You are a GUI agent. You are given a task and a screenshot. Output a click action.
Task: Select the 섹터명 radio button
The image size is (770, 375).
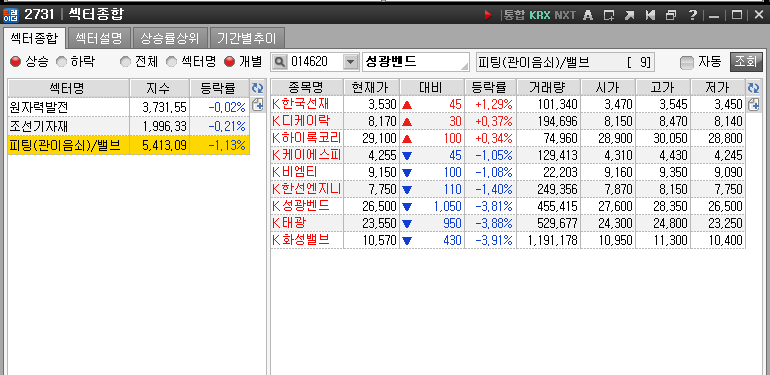tap(171, 62)
